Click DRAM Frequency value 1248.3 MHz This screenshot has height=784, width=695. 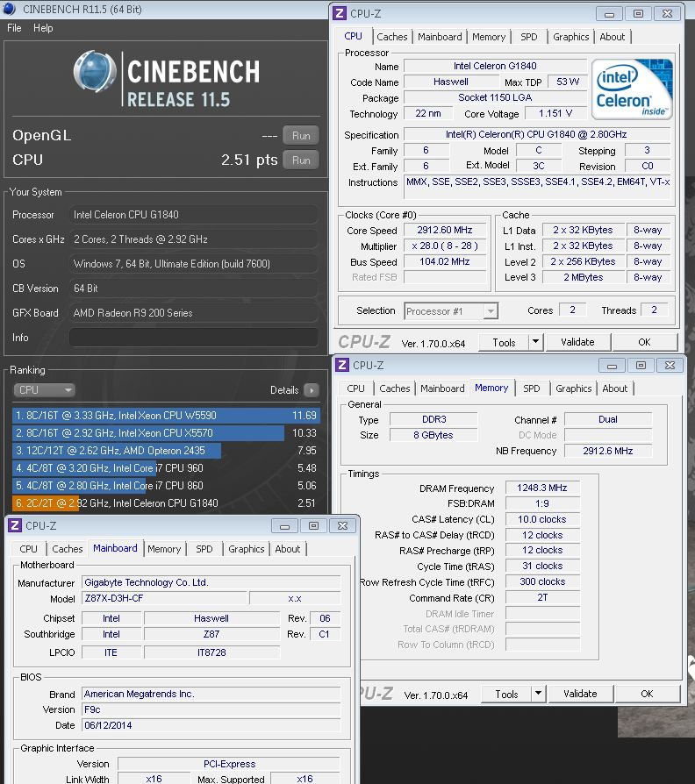tap(542, 488)
